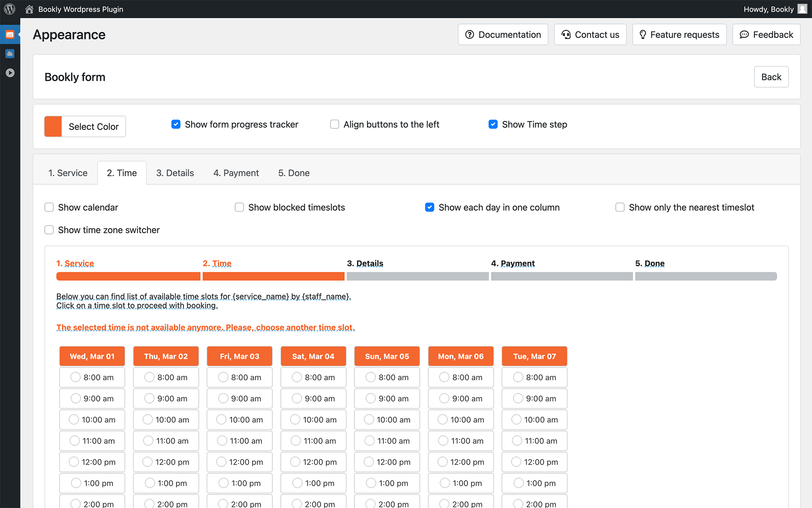Viewport: 812px width, 508px height.
Task: Click the Contact us headset button
Action: tap(590, 35)
